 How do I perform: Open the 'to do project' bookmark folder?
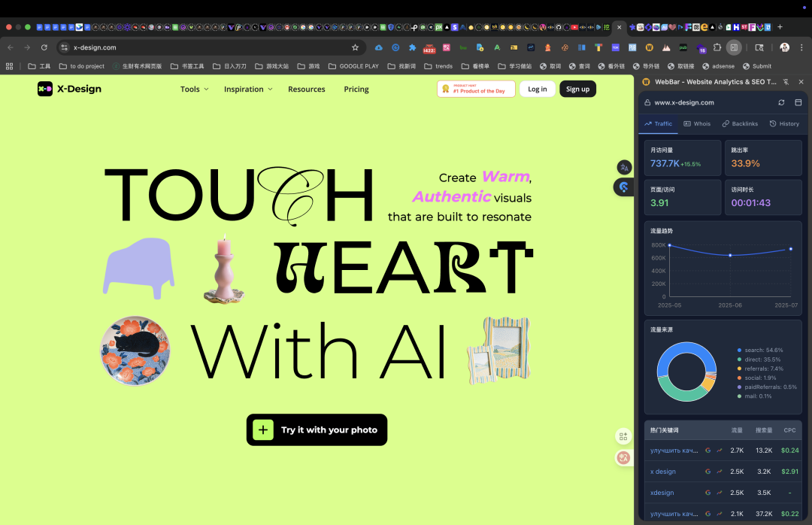[x=82, y=66]
